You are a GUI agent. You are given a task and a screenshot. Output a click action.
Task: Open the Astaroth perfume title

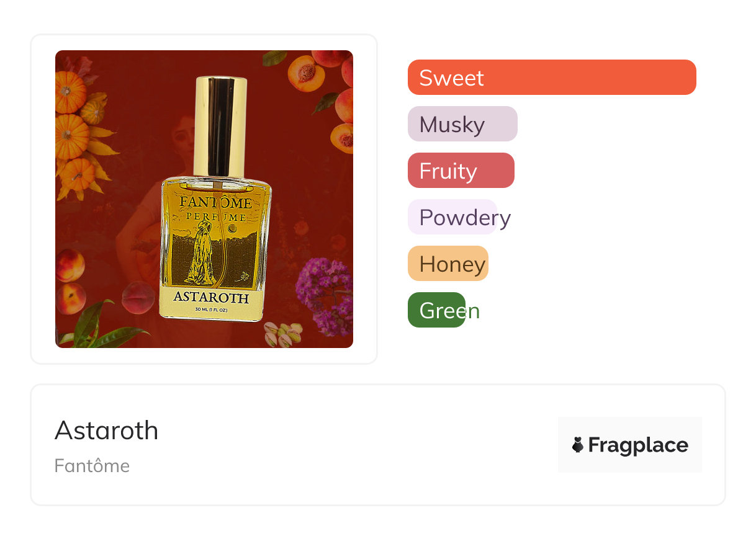point(106,431)
